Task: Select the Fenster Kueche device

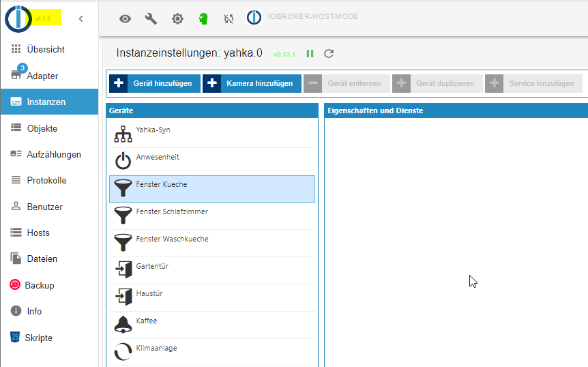Action: (212, 189)
